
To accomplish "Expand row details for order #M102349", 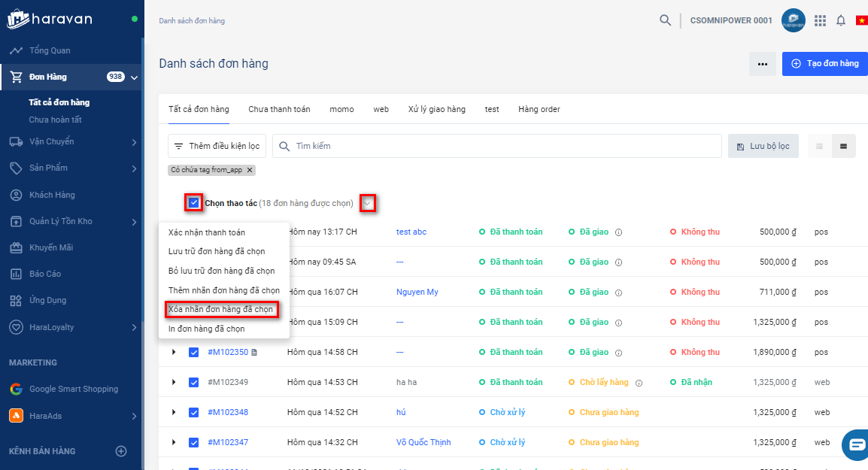I will (174, 382).
